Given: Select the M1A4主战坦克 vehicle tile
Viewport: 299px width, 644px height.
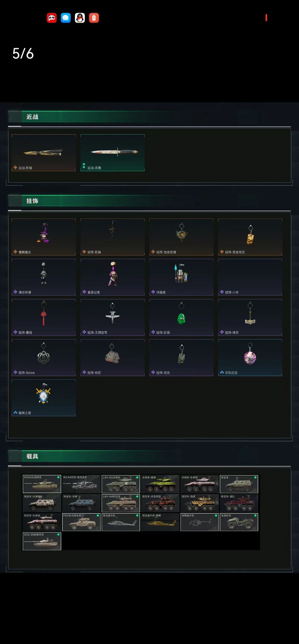Looking at the screenshot, I should pyautogui.click(x=42, y=484).
